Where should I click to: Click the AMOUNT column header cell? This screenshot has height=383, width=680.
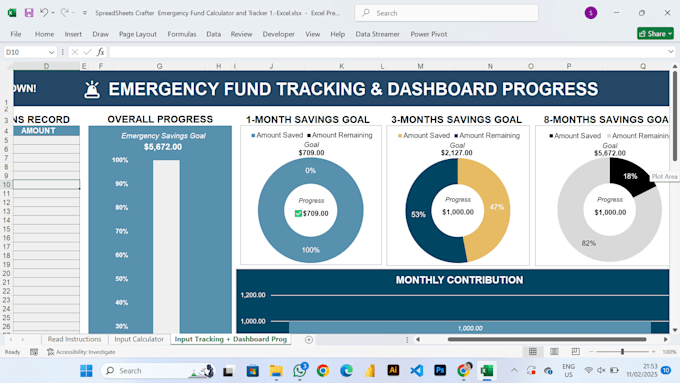point(46,131)
